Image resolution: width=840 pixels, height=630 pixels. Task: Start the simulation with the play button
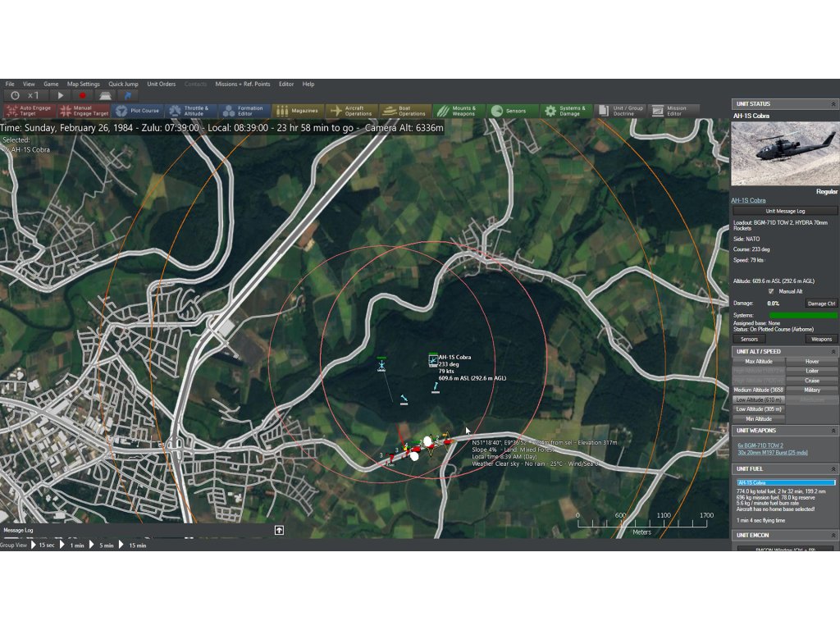pyautogui.click(x=61, y=95)
